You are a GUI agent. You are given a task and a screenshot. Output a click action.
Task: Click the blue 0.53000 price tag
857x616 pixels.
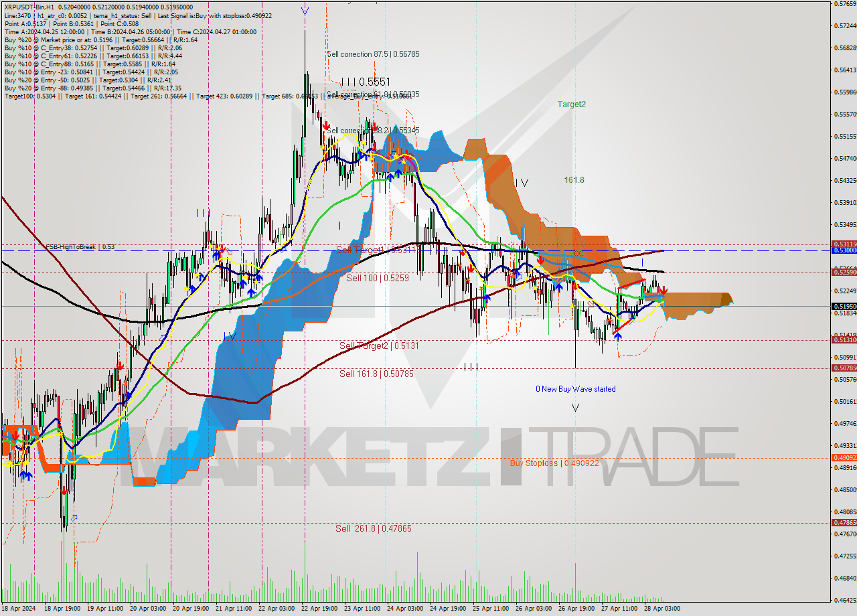tap(844, 250)
